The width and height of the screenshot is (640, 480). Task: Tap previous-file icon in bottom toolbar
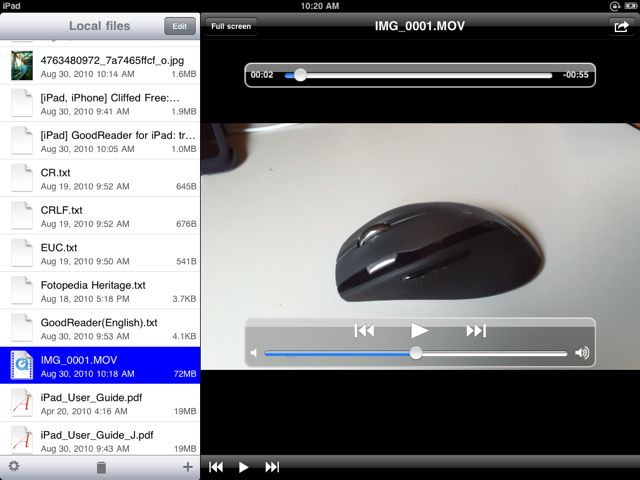[216, 467]
